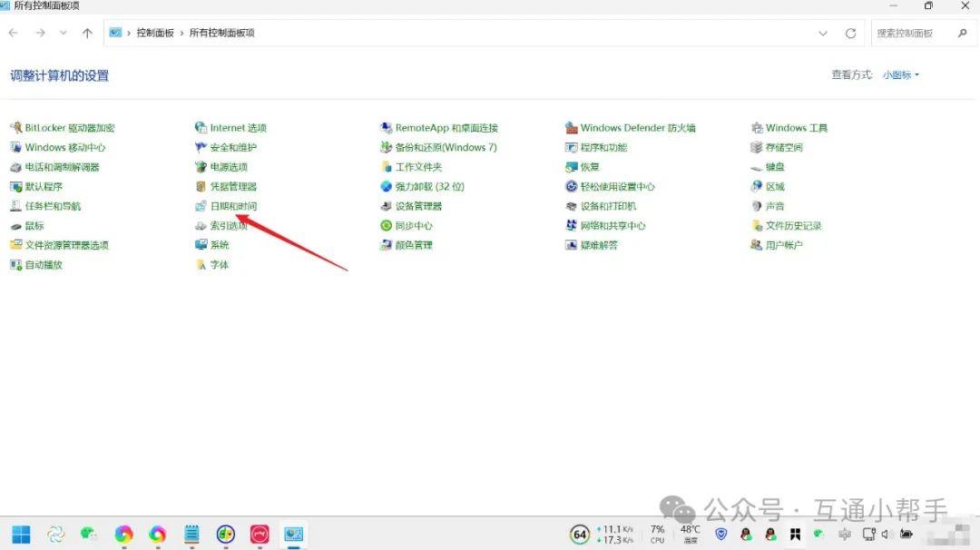This screenshot has height=550, width=980.
Task: Open BitLocker 驱动器加密 settings
Action: click(69, 128)
